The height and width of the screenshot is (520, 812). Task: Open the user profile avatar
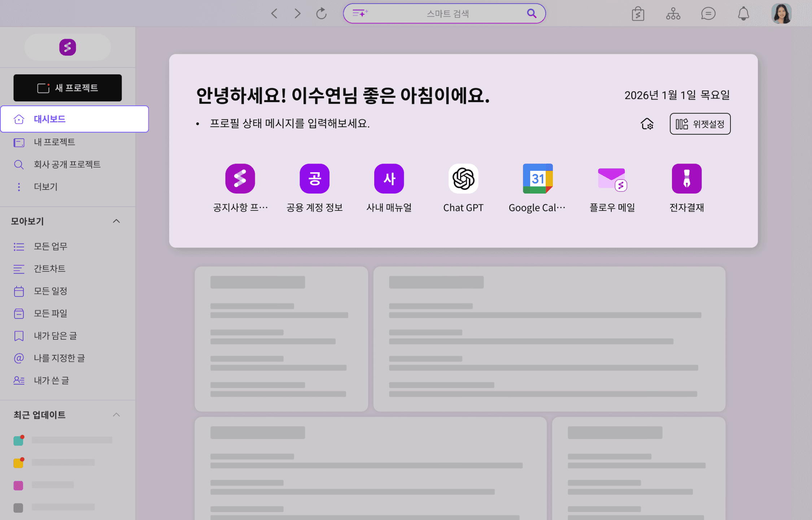pyautogui.click(x=781, y=14)
